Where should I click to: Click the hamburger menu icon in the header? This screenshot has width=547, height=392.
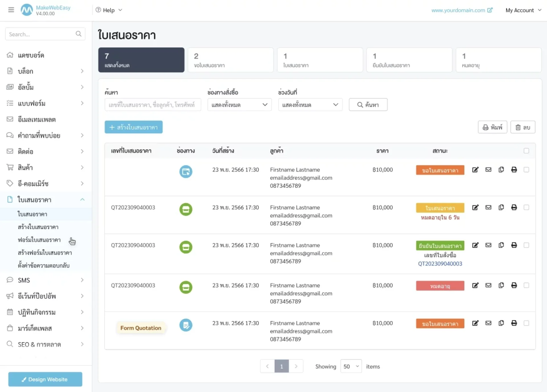11,10
